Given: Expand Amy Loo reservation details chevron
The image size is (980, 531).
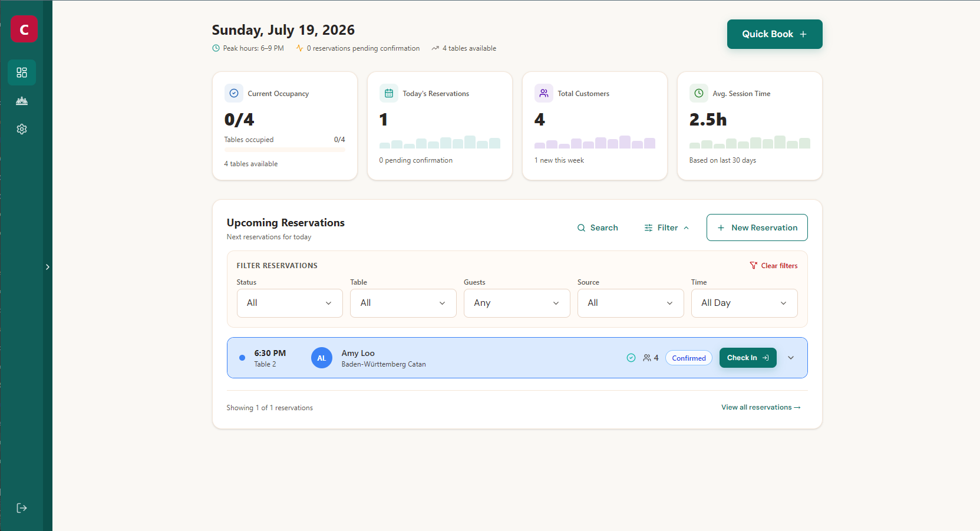Looking at the screenshot, I should 791,358.
